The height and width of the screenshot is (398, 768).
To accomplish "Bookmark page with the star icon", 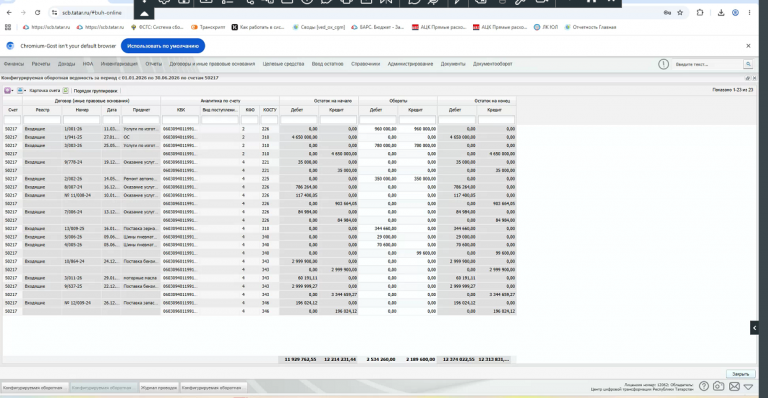I will [680, 13].
